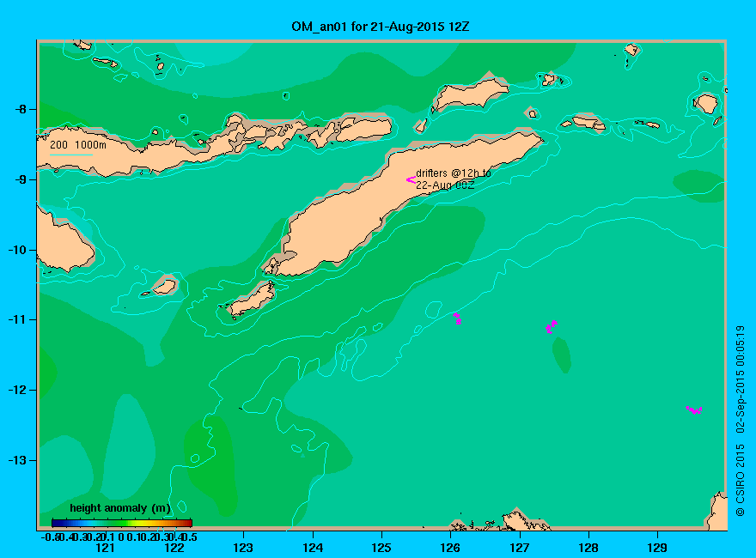This screenshot has width=756, height=558.
Task: Click the y-axis latitude label -10
Action: 18,250
